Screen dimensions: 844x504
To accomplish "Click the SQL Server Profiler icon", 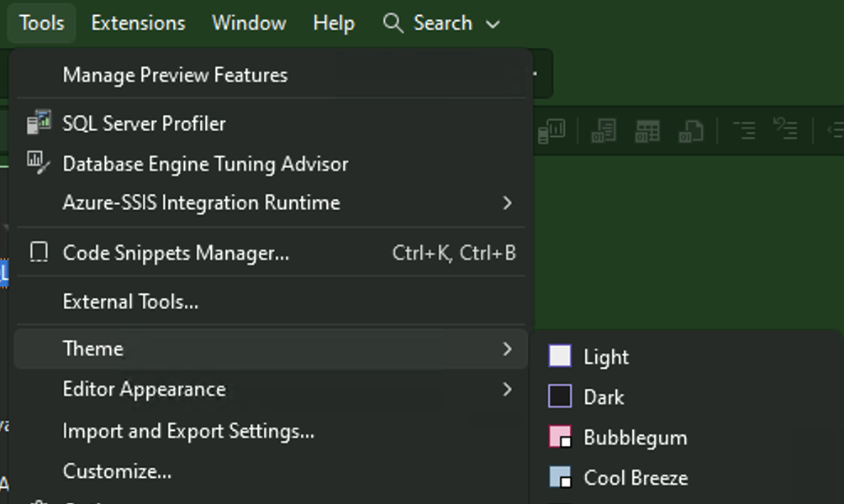I will pos(39,123).
